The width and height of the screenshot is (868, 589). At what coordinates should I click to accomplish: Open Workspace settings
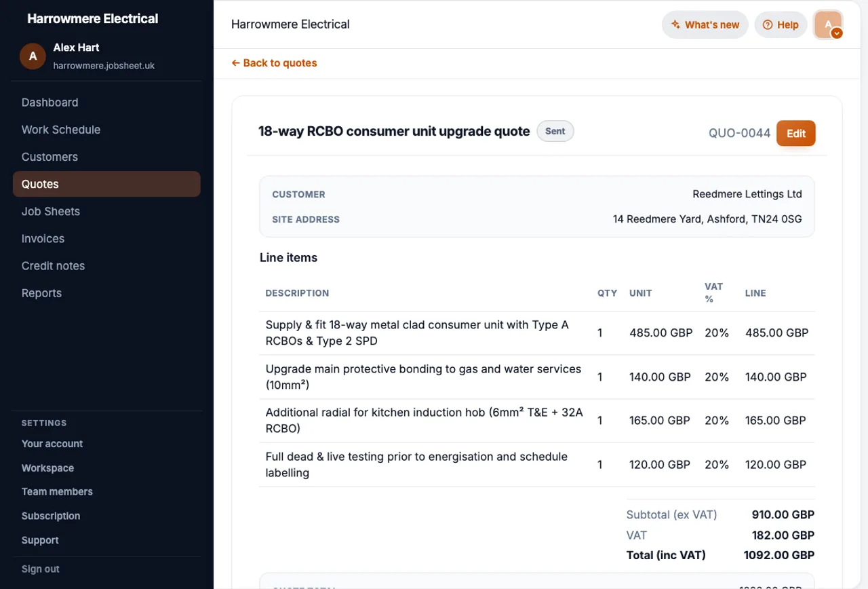click(47, 468)
